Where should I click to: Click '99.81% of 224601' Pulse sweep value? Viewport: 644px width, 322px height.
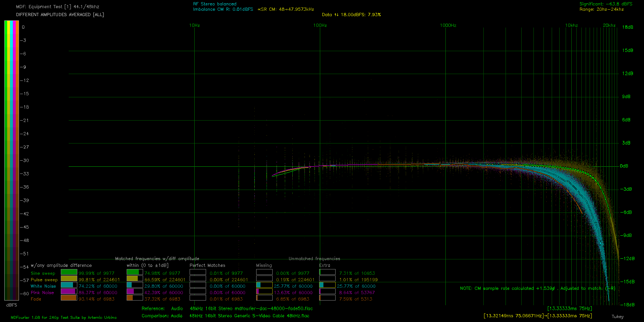click(x=99, y=280)
